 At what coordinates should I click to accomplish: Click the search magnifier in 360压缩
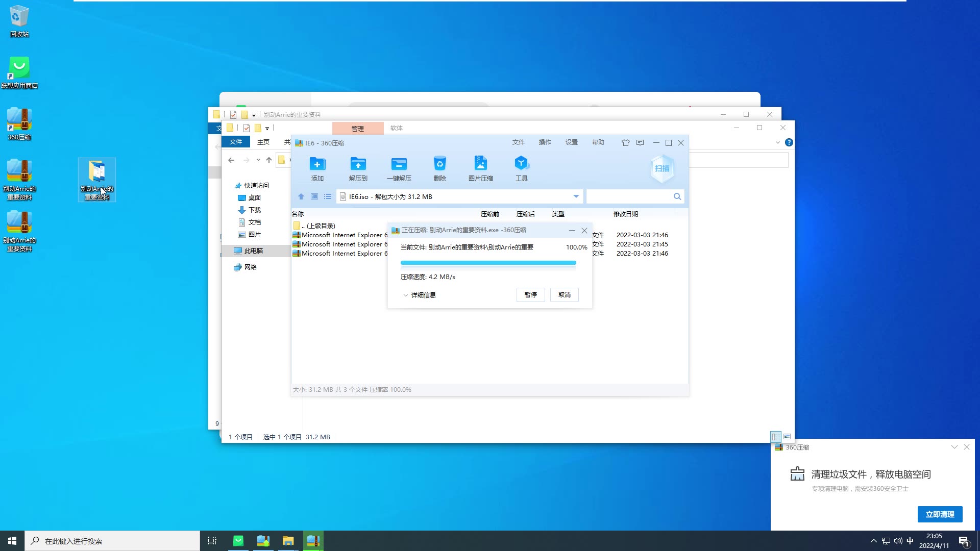(677, 196)
